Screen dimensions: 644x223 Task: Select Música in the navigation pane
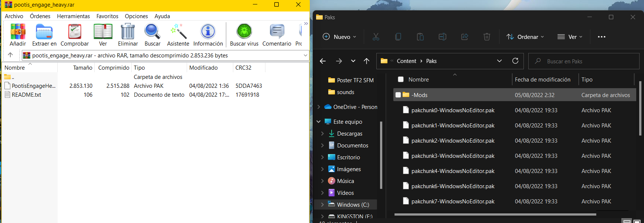(x=341, y=181)
